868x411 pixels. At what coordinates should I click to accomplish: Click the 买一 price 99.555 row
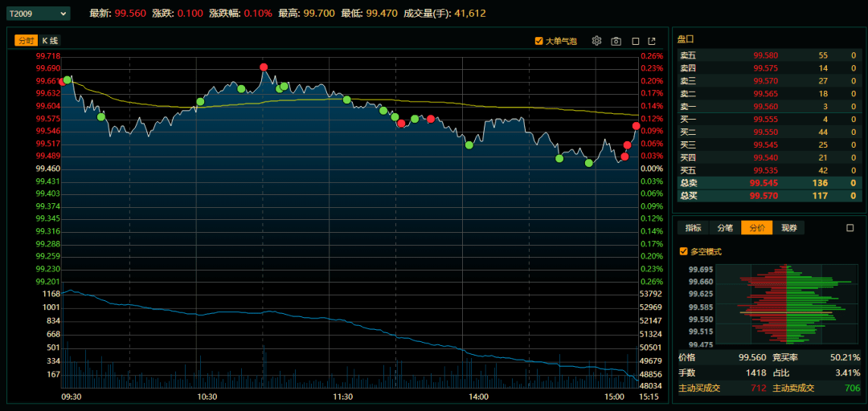[765, 120]
